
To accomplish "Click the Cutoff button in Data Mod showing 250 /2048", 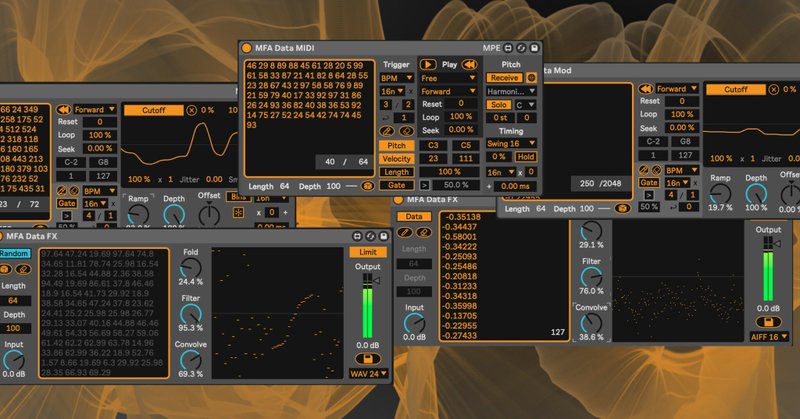I will tap(735, 89).
